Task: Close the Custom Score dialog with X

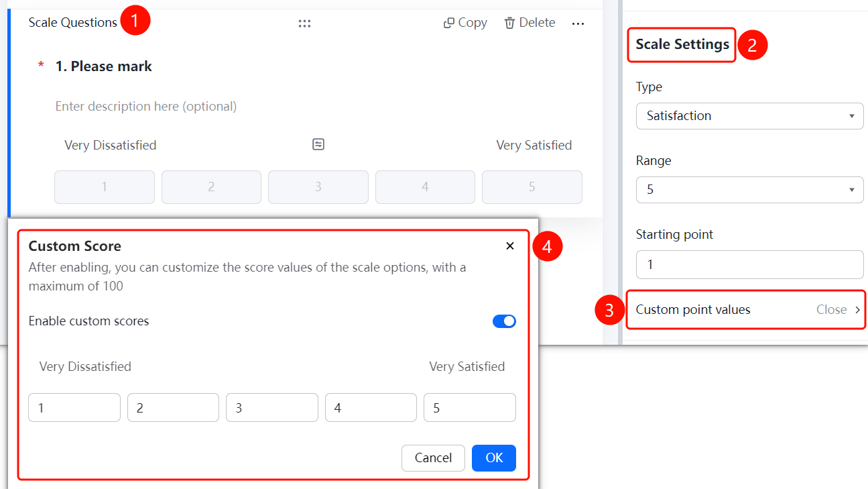Action: [x=510, y=246]
